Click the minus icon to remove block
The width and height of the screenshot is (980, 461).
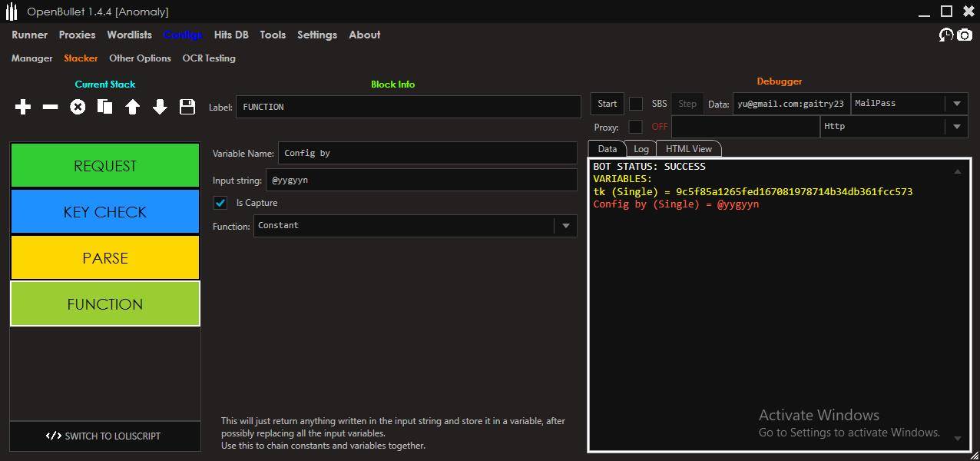click(51, 108)
